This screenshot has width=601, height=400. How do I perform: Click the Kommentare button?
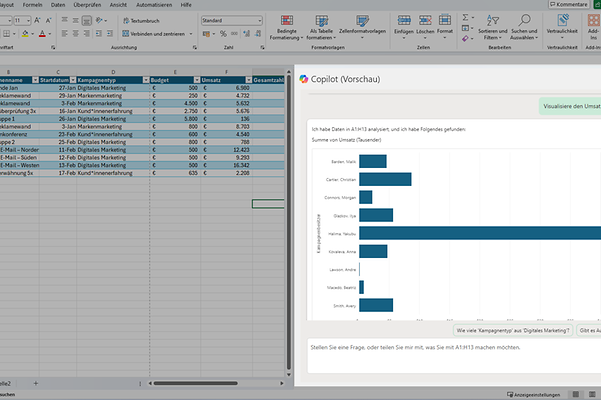click(571, 5)
